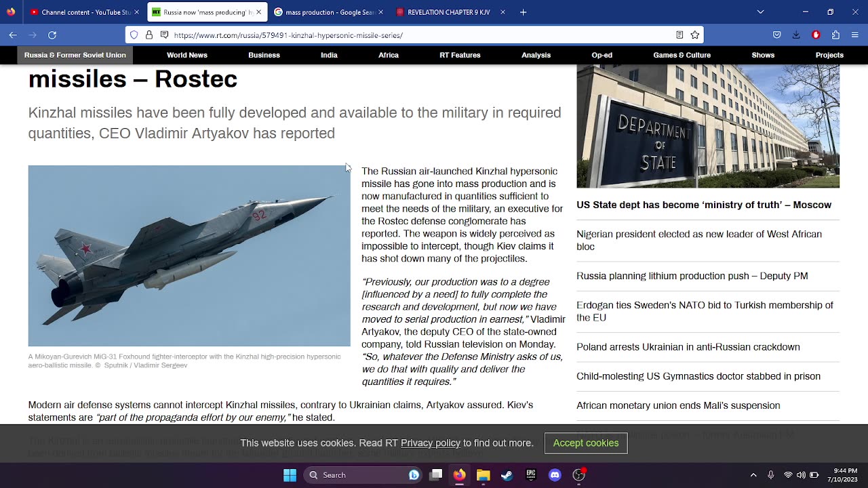Open the Projects section
Screen dimensions: 868x488
(x=829, y=55)
